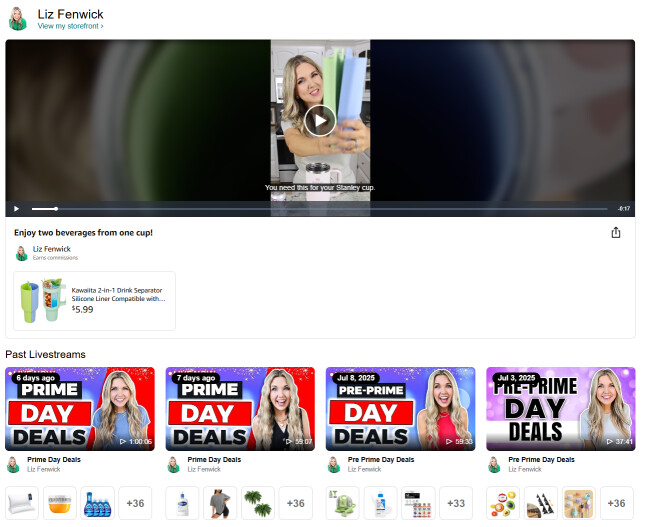Open the Jul 8, 2025 Pre-Prime Day livestream
This screenshot has height=527, width=650.
(x=400, y=409)
